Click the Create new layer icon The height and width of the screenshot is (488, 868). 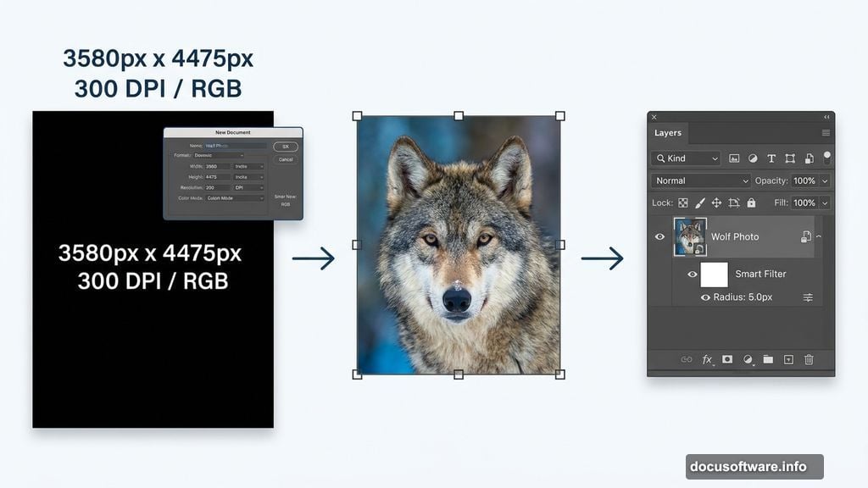(788, 359)
